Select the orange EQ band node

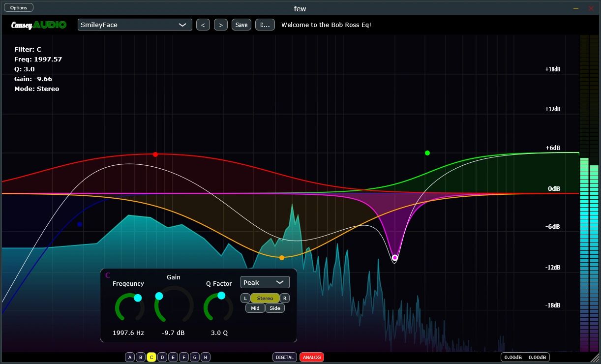(x=282, y=258)
